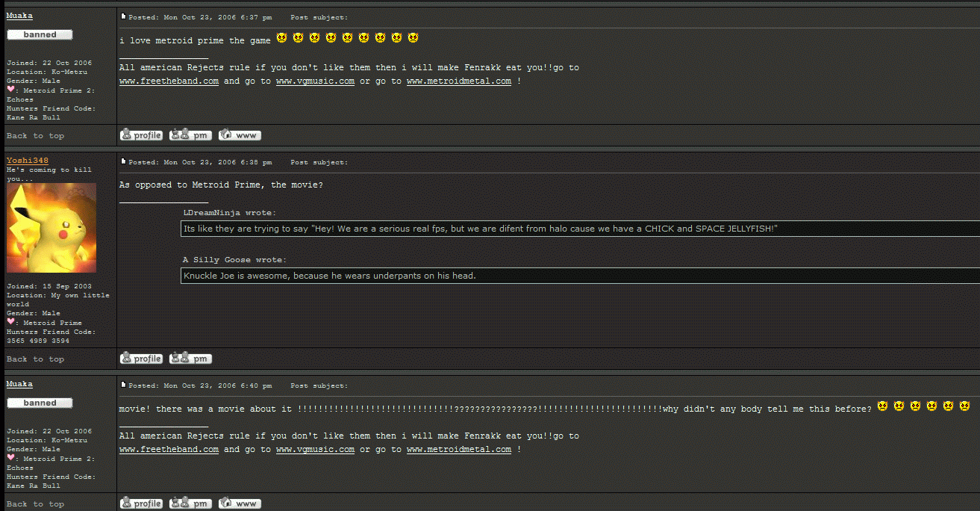The height and width of the screenshot is (511, 980).
Task: Click username Muaka on the 6:37 pm post
Action: (19, 16)
